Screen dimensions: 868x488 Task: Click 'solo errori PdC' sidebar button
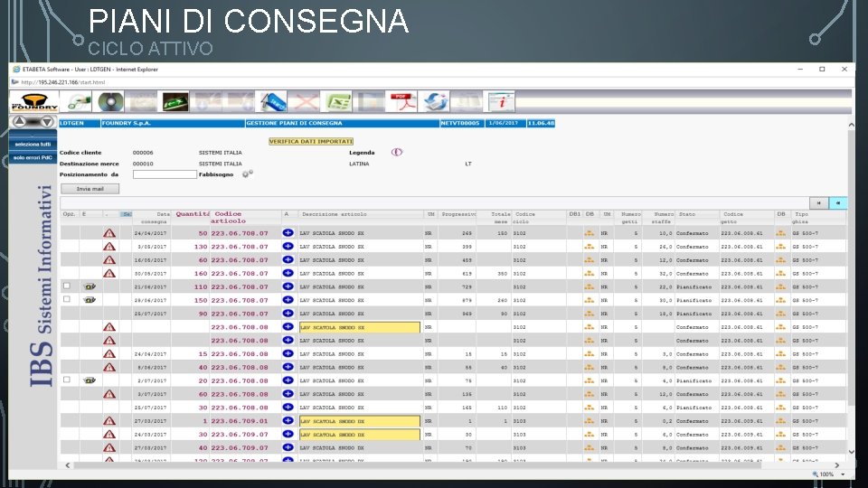pyautogui.click(x=33, y=157)
